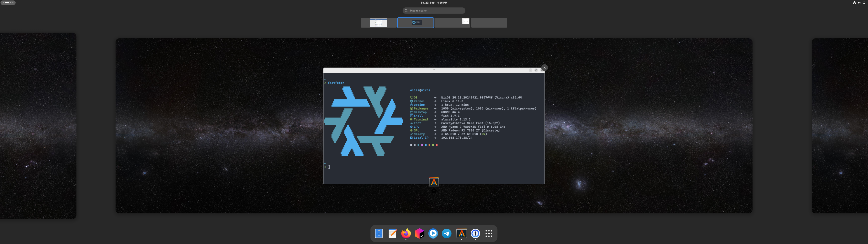The height and width of the screenshot is (244, 868).
Task: Select the Alacritty window preview showing fastfetch
Action: [434, 126]
